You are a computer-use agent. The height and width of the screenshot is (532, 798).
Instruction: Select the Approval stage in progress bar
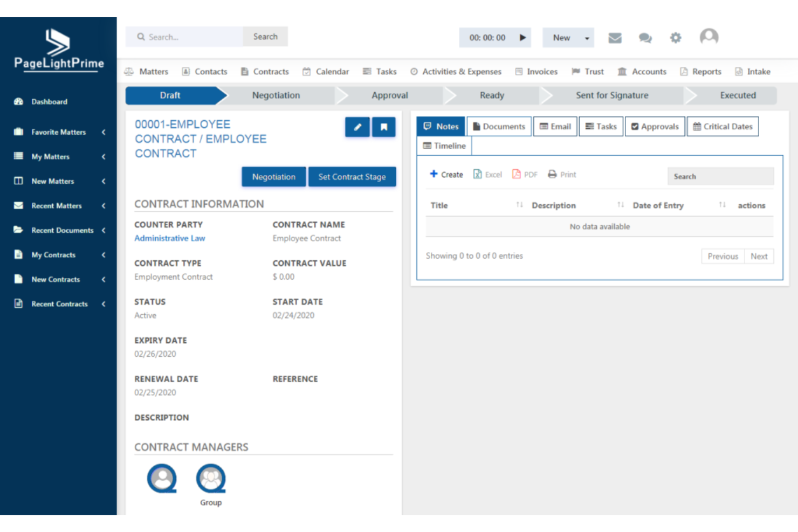pos(390,95)
